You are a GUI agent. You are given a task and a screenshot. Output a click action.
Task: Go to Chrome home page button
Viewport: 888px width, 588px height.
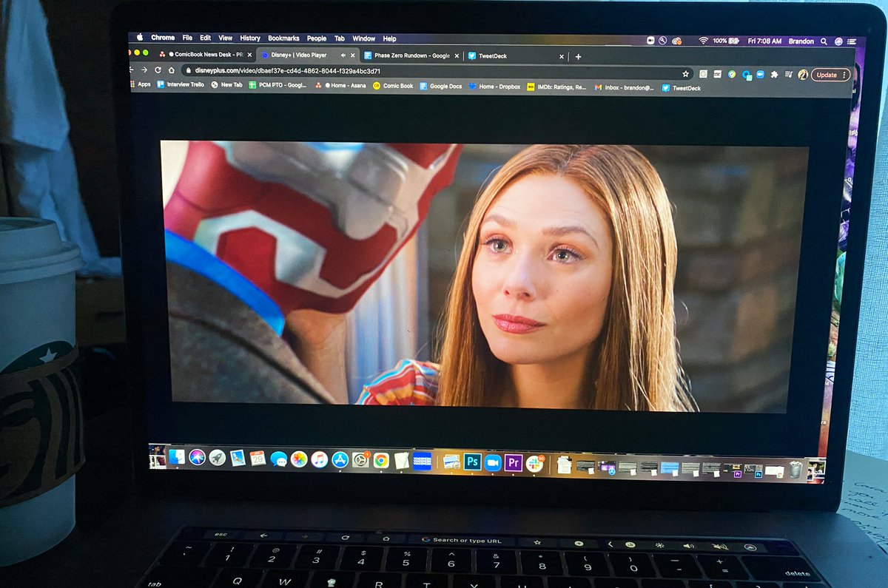click(x=172, y=70)
